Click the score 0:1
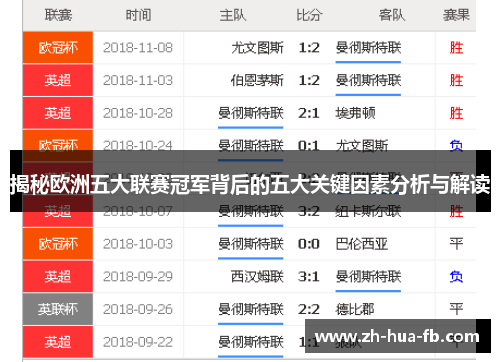 (x=309, y=145)
